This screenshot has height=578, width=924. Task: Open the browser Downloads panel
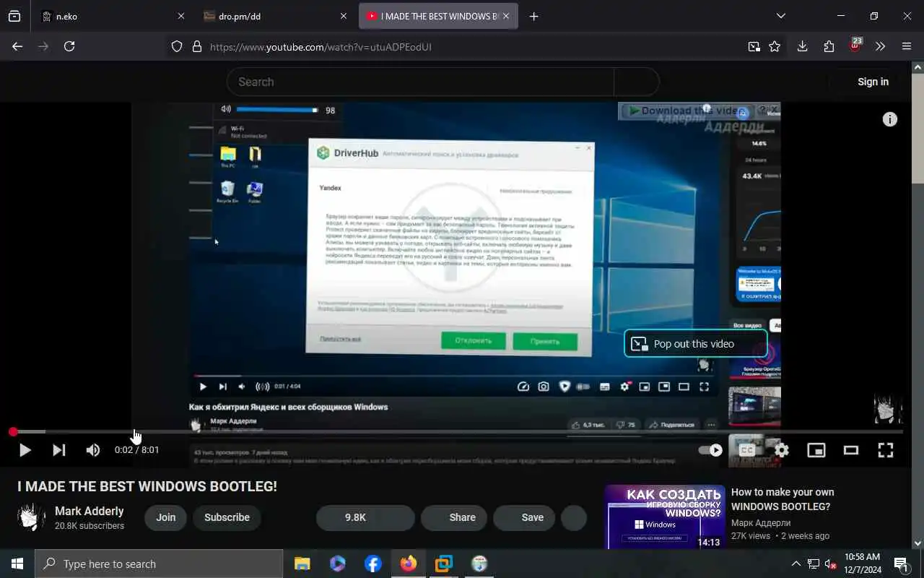coord(802,46)
